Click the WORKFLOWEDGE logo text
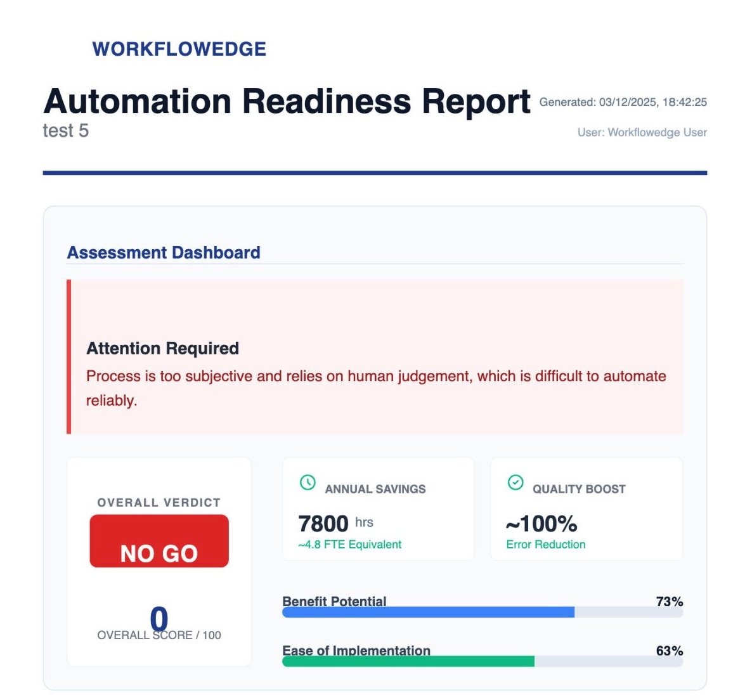752x700 pixels. coord(179,49)
